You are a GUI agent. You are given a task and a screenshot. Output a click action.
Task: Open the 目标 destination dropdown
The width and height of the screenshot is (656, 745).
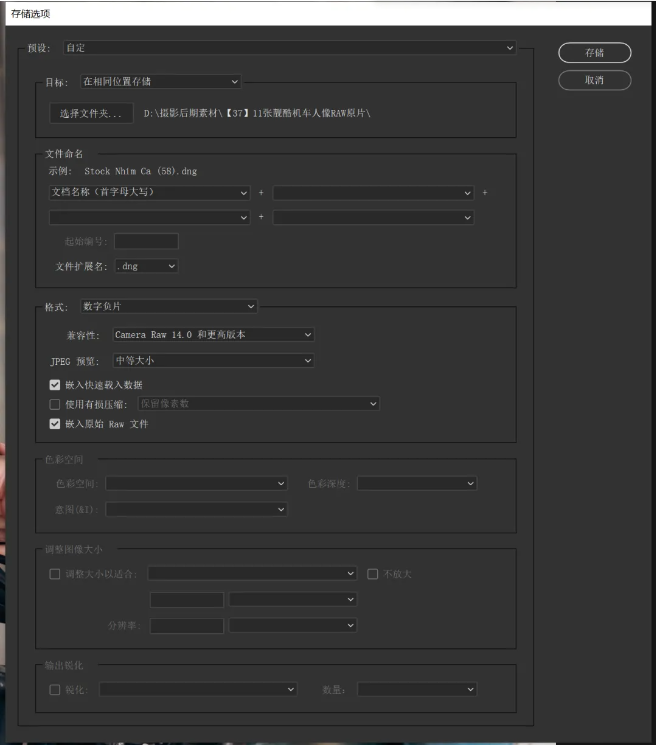[x=160, y=81]
